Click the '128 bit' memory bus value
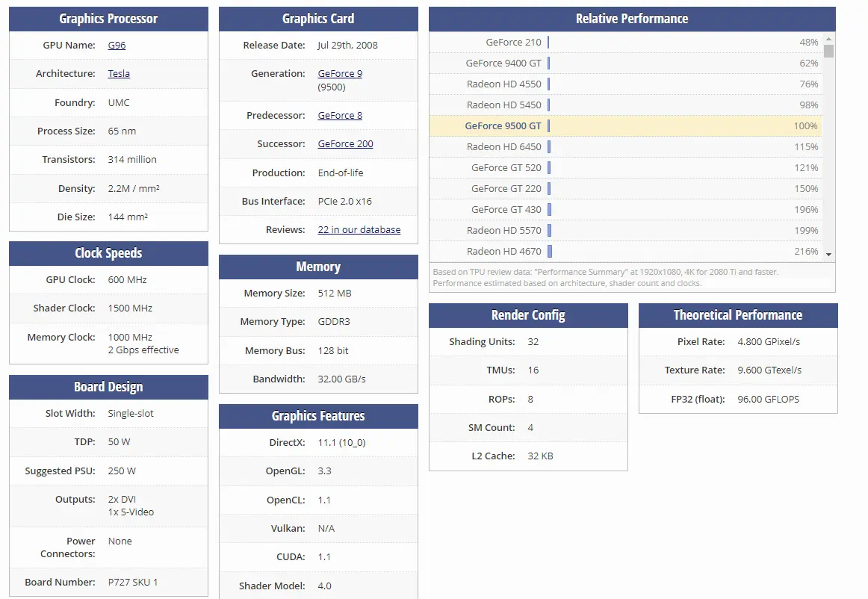 pyautogui.click(x=333, y=351)
